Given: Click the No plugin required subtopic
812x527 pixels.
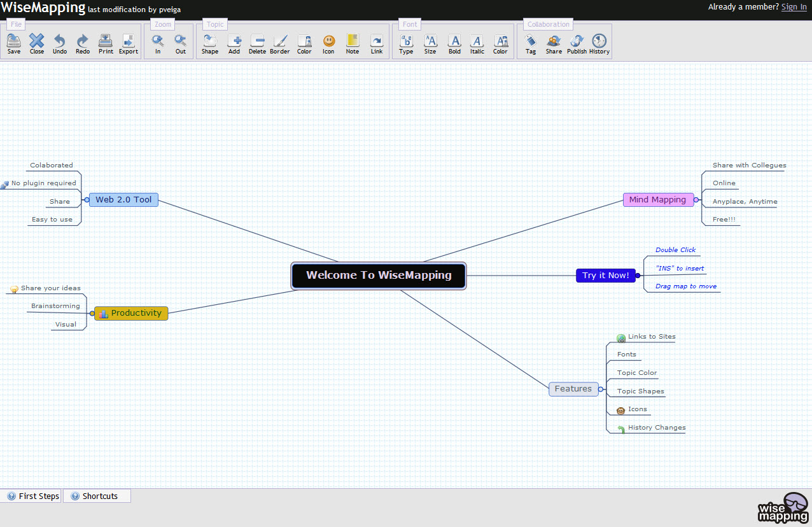Looking at the screenshot, I should click(x=43, y=183).
